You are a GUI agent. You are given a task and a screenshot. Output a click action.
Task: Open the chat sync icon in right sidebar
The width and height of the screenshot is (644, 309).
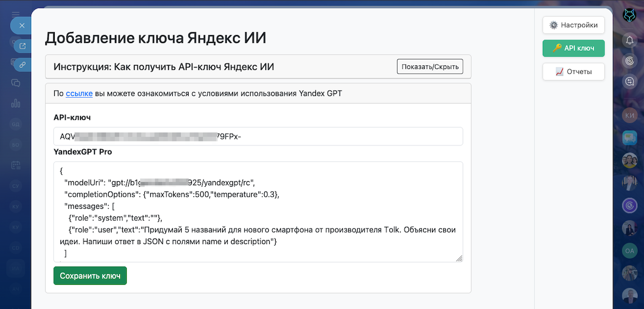(x=629, y=81)
